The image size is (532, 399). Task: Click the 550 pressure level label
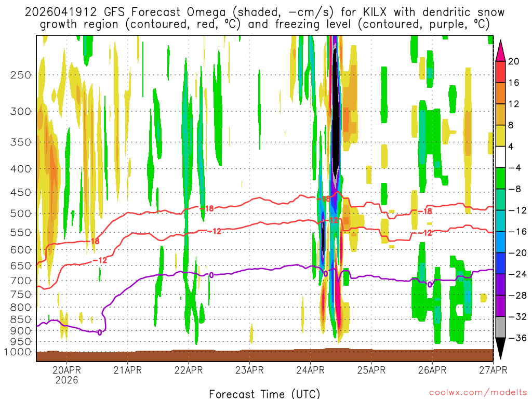[21, 232]
